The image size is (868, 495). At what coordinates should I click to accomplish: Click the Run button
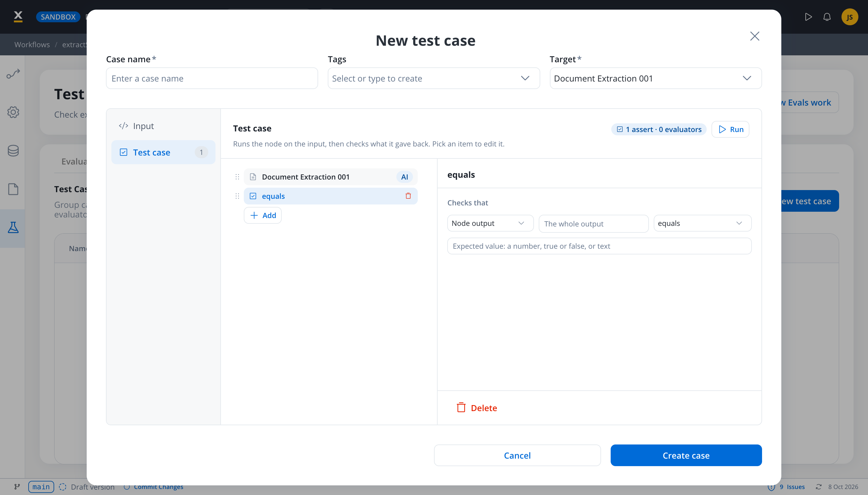click(x=730, y=129)
